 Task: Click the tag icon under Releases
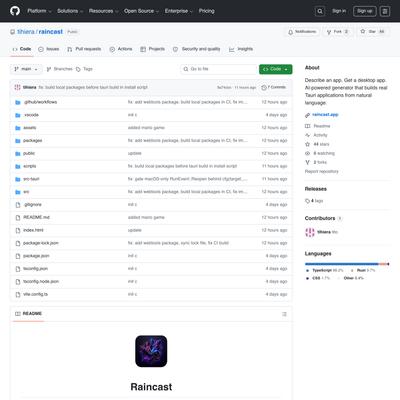click(x=307, y=201)
